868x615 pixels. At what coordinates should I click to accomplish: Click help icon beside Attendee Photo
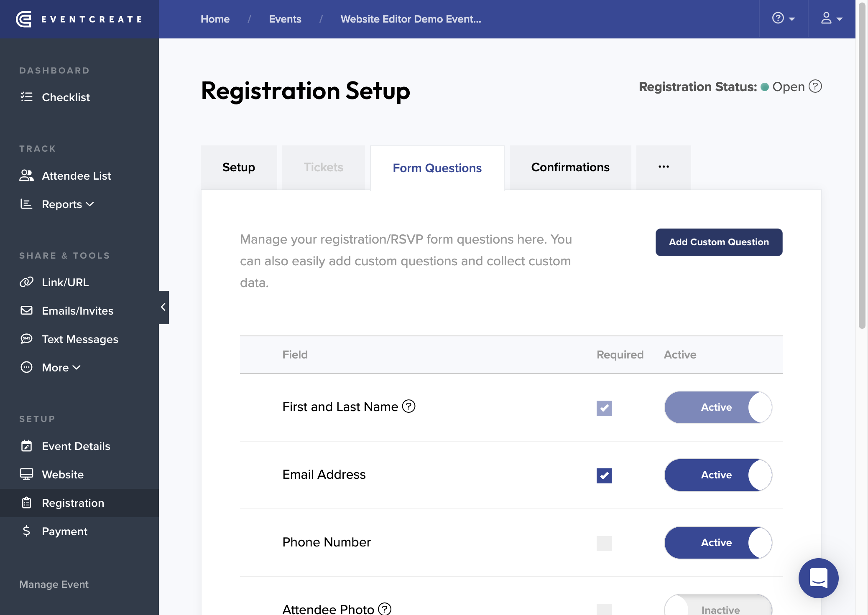385,609
